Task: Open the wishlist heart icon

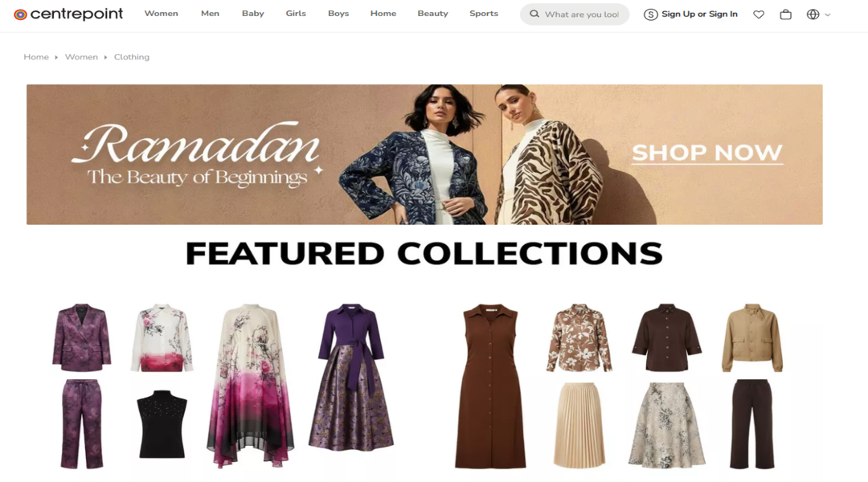Action: [x=759, y=14]
